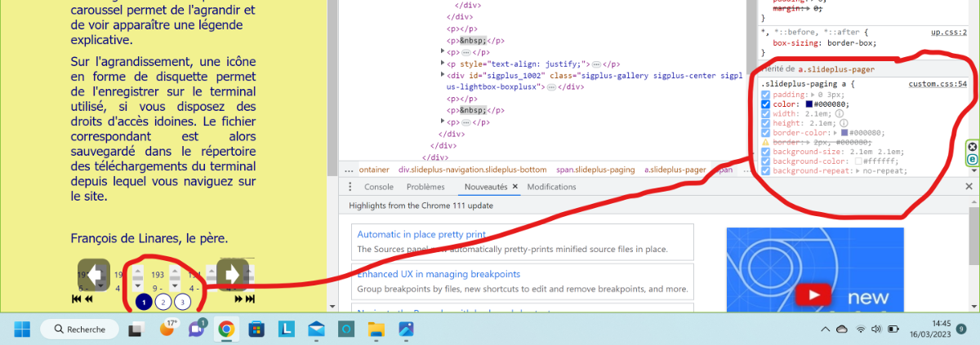Select pager circle number 2
980x345 pixels.
(163, 302)
